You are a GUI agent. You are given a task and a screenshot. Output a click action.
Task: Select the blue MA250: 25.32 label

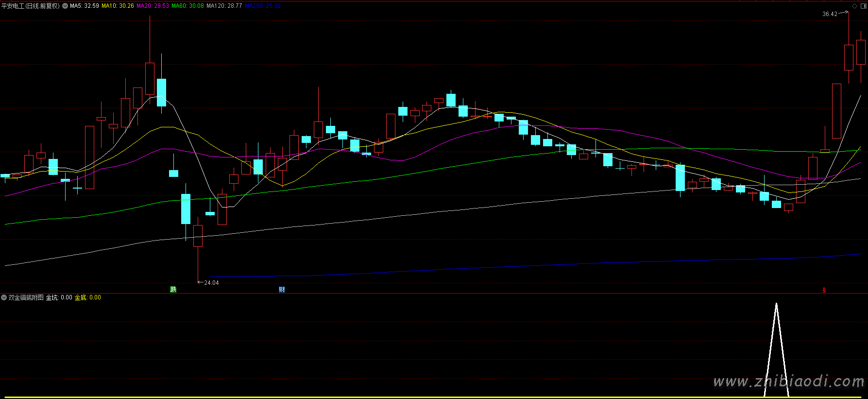point(263,6)
